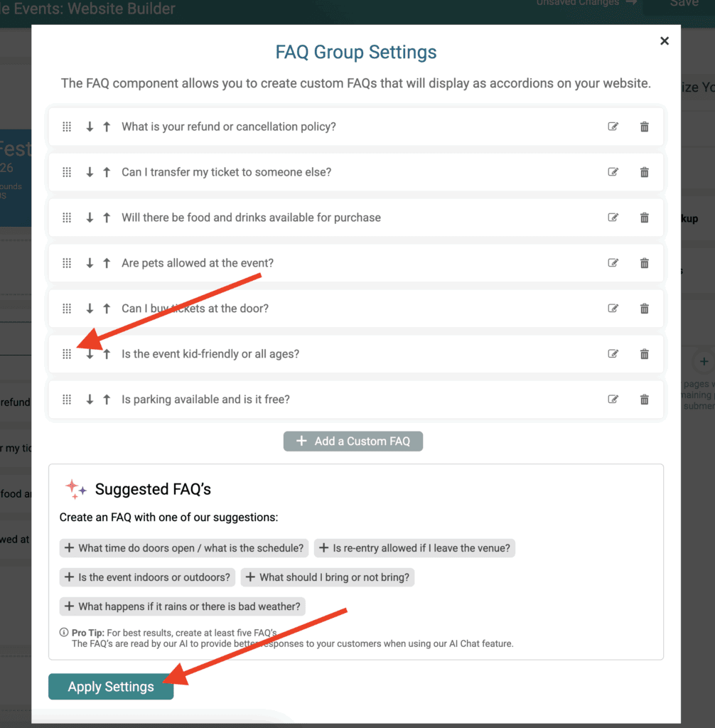Apply Settings for the FAQ group
The image size is (715, 728).
pos(111,686)
